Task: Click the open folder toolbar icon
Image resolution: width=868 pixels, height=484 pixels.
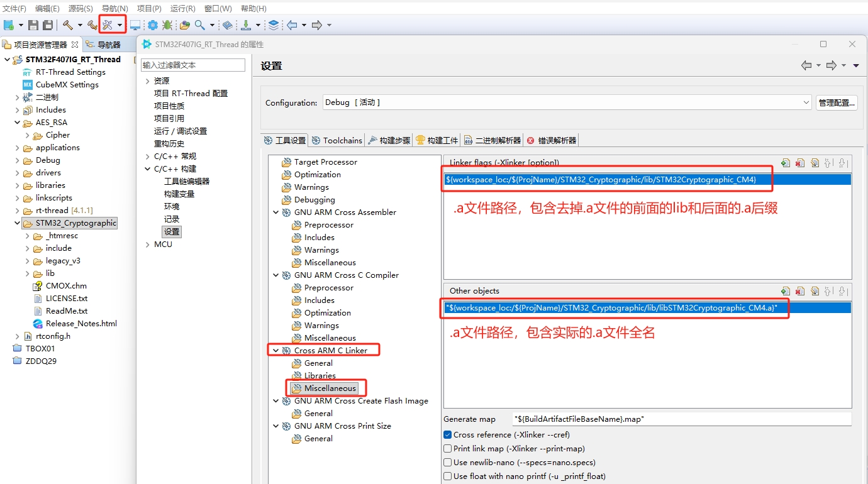Action: (x=185, y=25)
